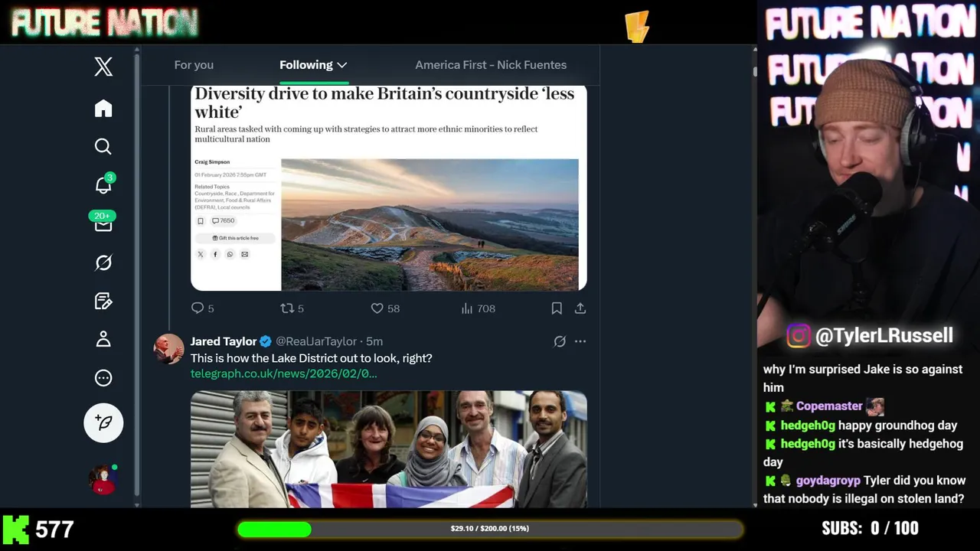Click the Kick logo beside 577
980x551 pixels.
[x=16, y=529]
